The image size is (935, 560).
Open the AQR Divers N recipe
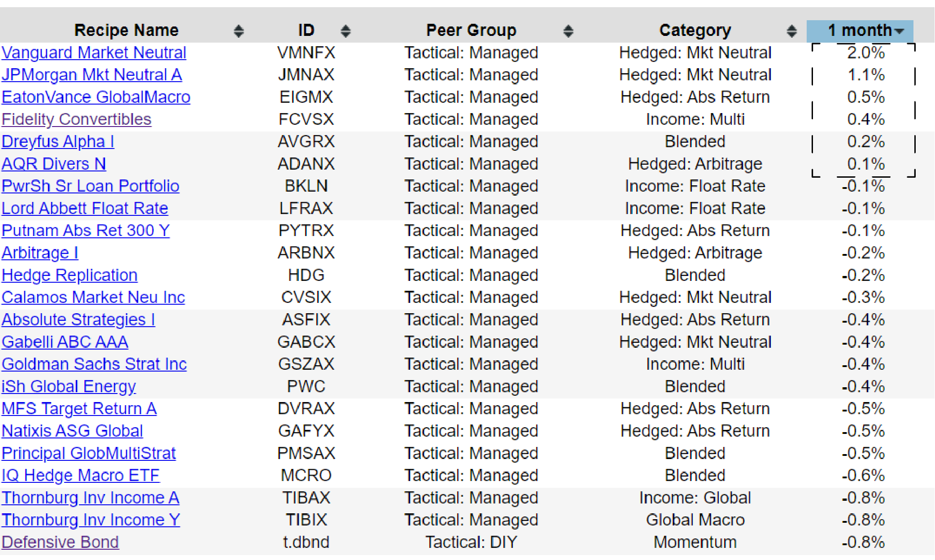[x=54, y=164]
